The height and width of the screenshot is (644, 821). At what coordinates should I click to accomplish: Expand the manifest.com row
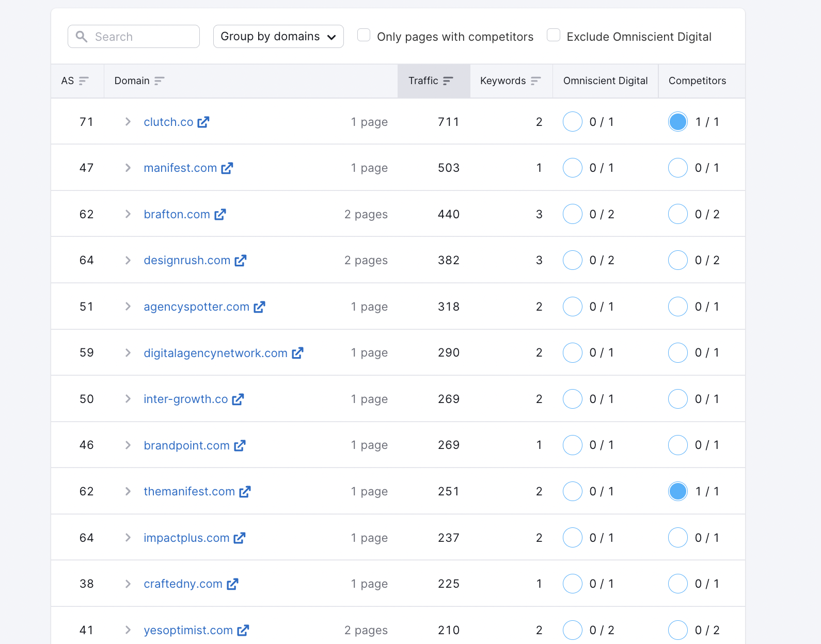128,168
